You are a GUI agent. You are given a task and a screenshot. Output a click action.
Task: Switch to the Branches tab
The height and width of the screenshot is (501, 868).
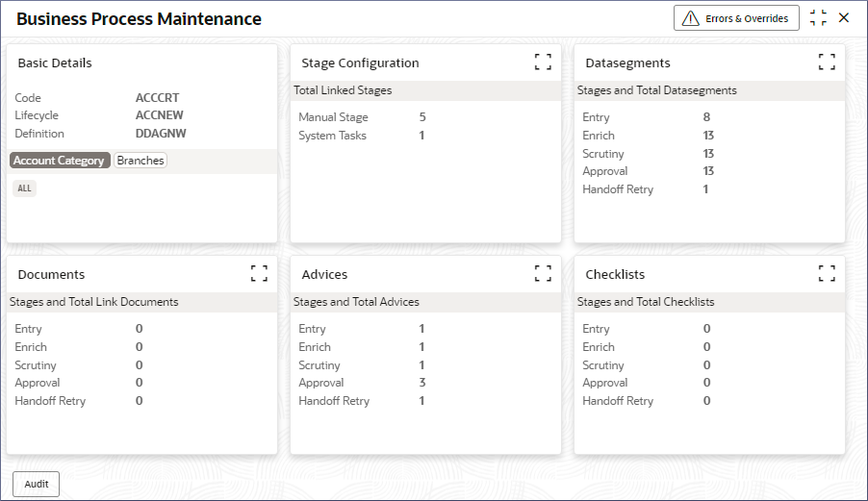(140, 161)
